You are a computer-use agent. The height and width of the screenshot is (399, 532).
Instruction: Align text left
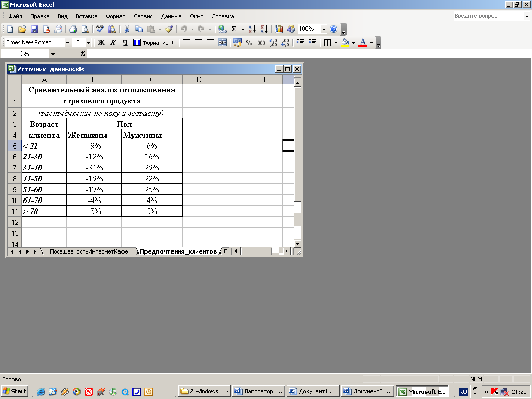[x=187, y=43]
